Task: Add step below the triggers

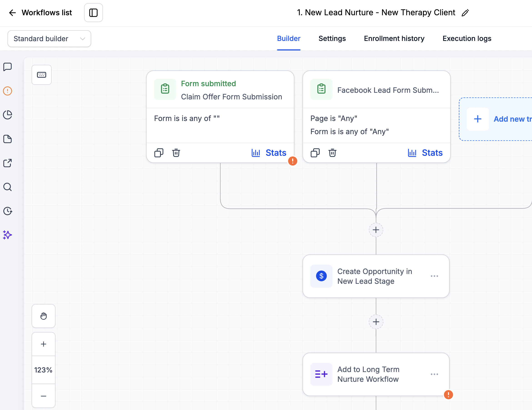Action: click(376, 230)
